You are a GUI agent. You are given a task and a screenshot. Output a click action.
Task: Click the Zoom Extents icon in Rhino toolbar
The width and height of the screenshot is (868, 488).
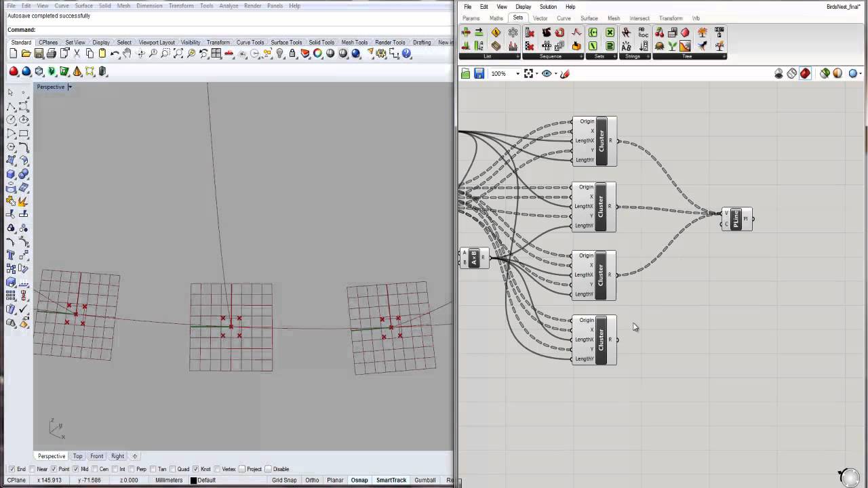178,53
